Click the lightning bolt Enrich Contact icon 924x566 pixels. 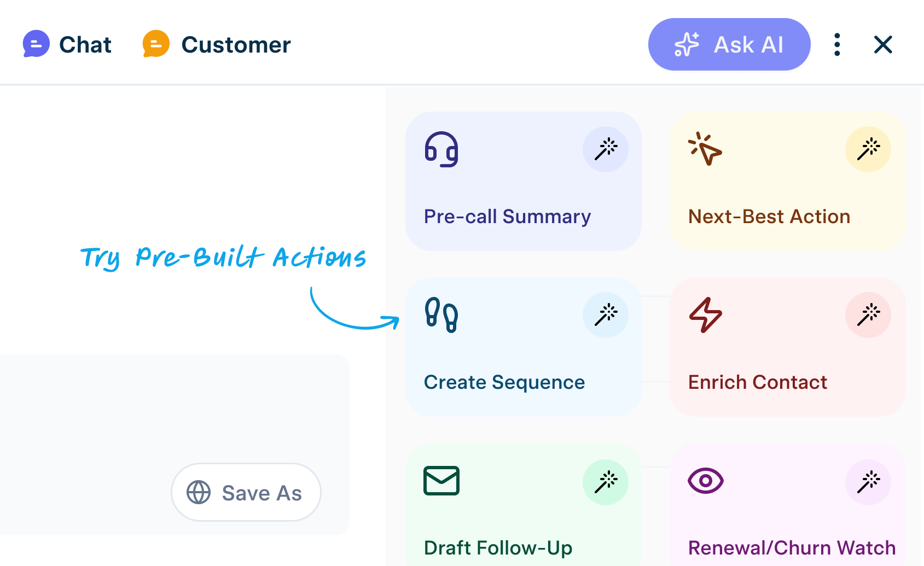705,315
